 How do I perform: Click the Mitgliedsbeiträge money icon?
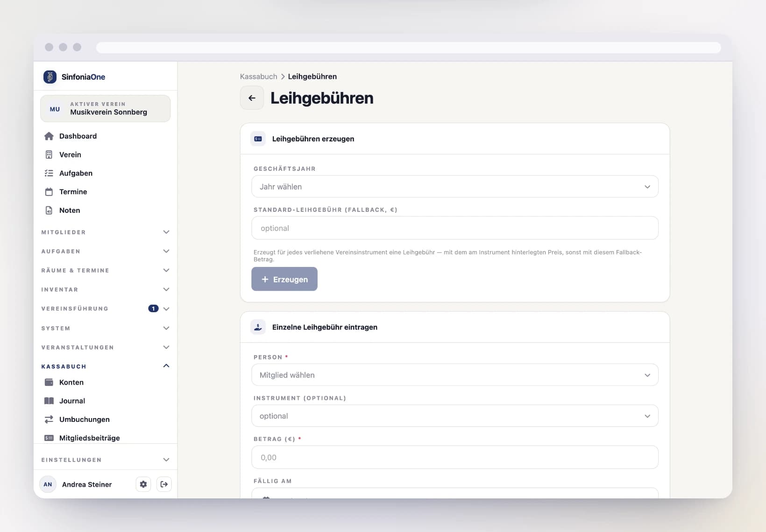tap(49, 438)
